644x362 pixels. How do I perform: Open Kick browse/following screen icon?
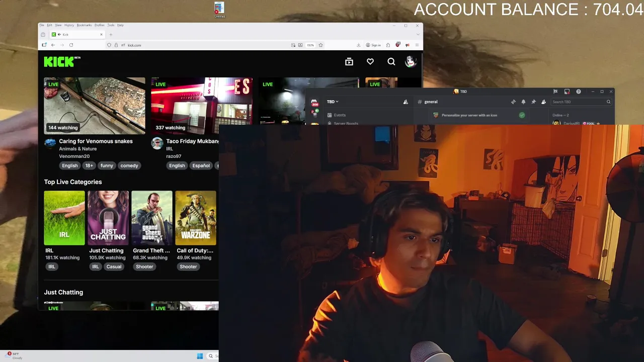tap(349, 61)
